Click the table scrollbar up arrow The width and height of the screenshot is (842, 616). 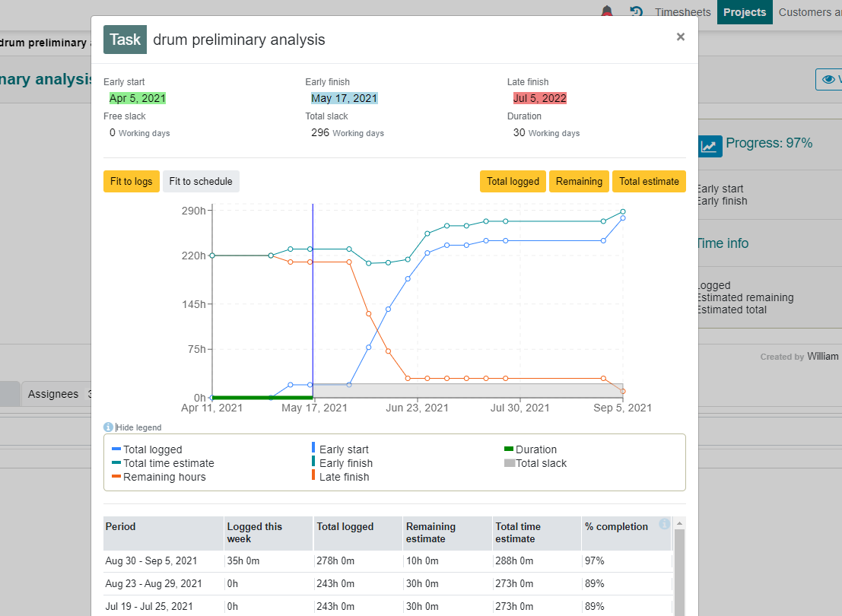coord(679,523)
